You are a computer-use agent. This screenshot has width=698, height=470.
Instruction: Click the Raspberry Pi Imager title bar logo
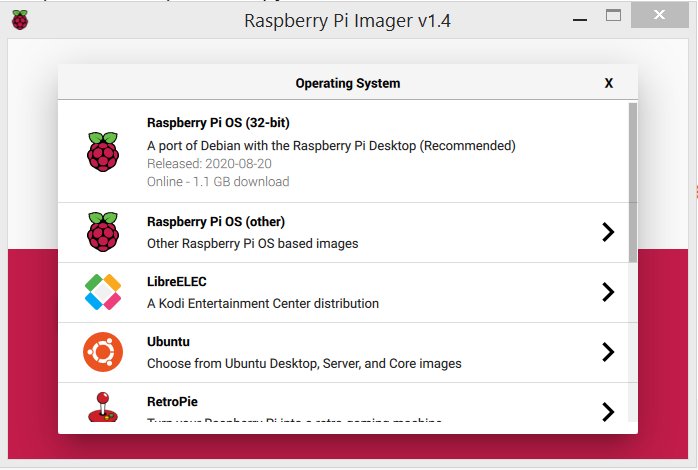[20, 20]
